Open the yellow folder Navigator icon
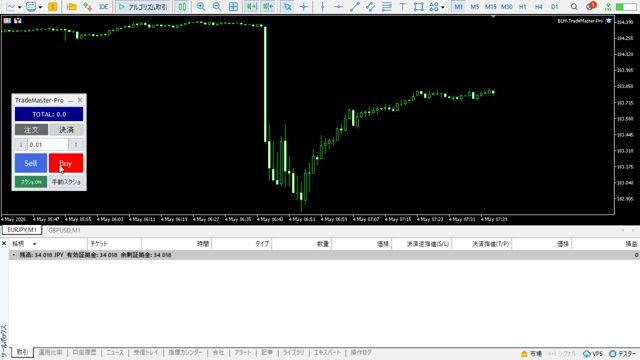Image resolution: width=640 pixels, height=360 pixels. pos(71,7)
